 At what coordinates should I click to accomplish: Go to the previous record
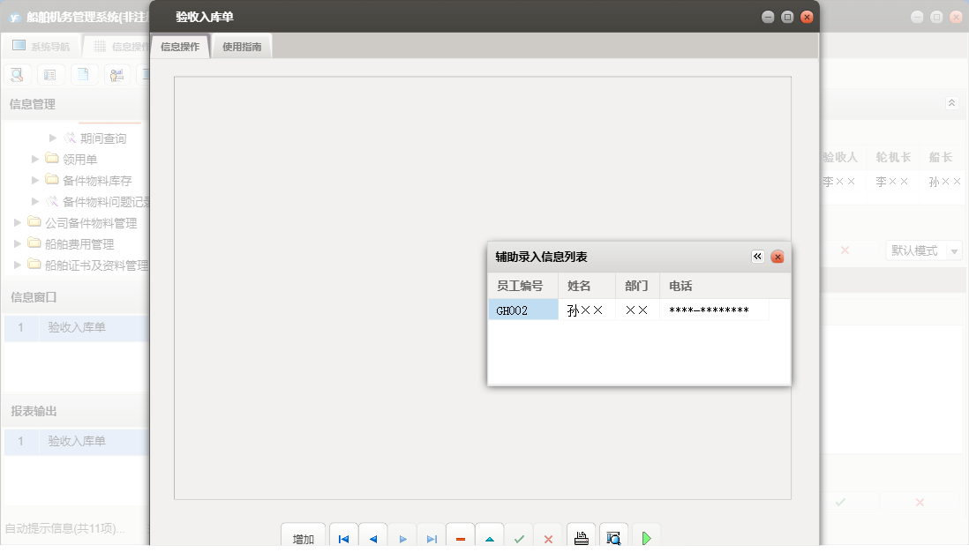372,539
